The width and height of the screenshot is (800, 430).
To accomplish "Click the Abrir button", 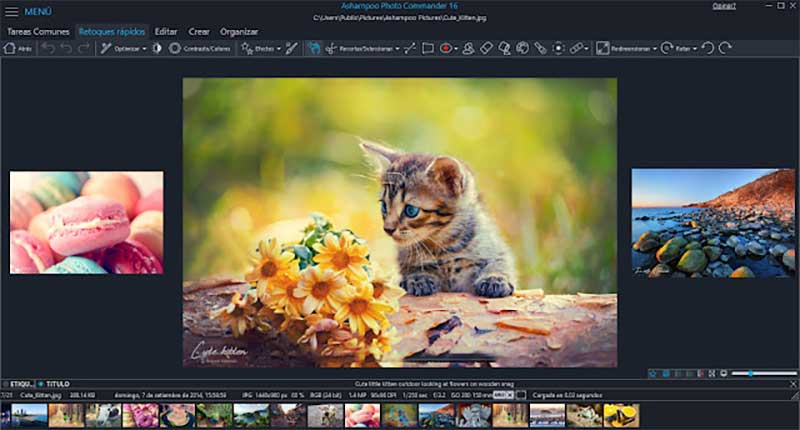I will 19,48.
